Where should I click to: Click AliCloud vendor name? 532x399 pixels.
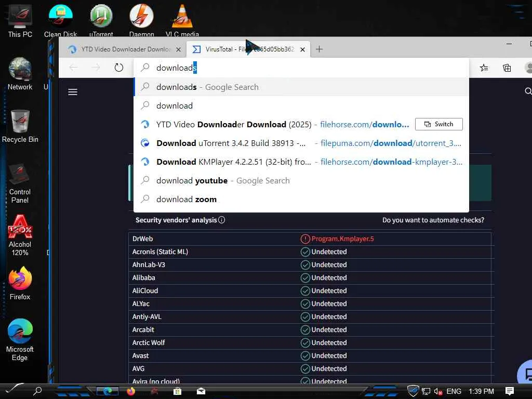145,291
